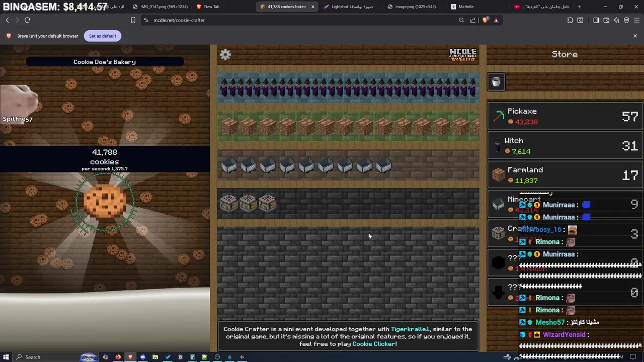Open browser extensions puzzle icon
The height and width of the screenshot is (362, 644).
pyautogui.click(x=570, y=20)
